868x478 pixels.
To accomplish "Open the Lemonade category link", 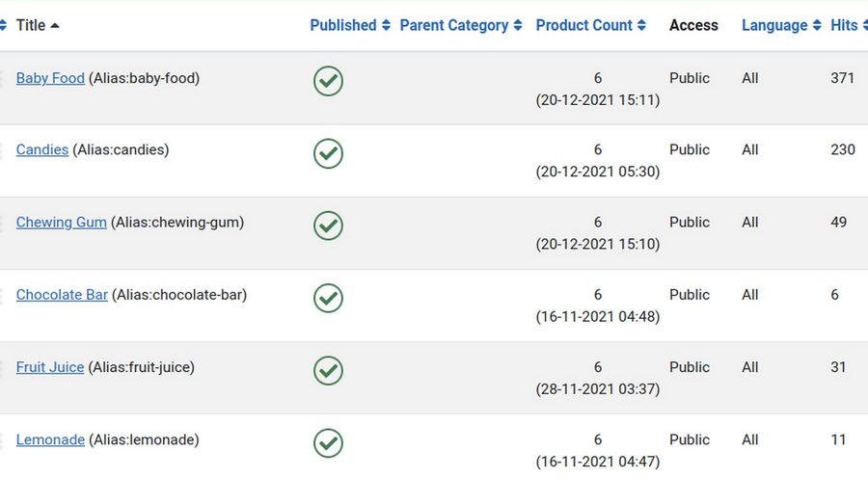I will click(50, 439).
